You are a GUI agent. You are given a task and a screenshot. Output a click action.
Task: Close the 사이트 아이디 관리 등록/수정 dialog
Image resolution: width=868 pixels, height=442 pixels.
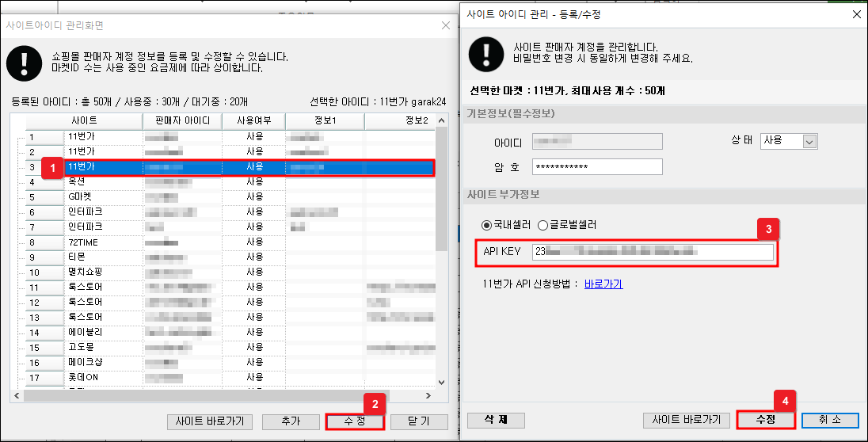(x=856, y=14)
